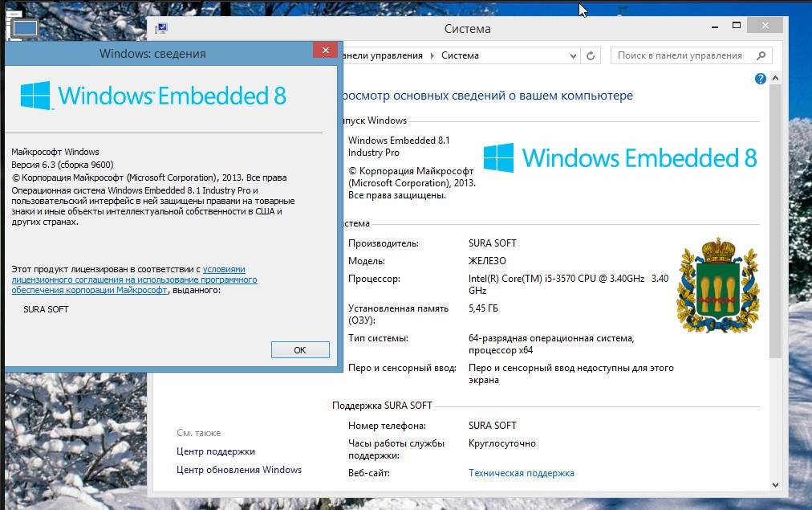Image resolution: width=812 pixels, height=510 pixels.
Task: Click the search magnifier icon
Action: click(761, 55)
